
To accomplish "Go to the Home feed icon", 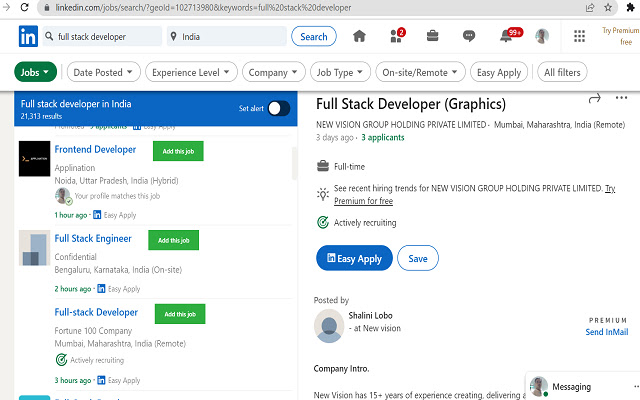I will (x=359, y=36).
